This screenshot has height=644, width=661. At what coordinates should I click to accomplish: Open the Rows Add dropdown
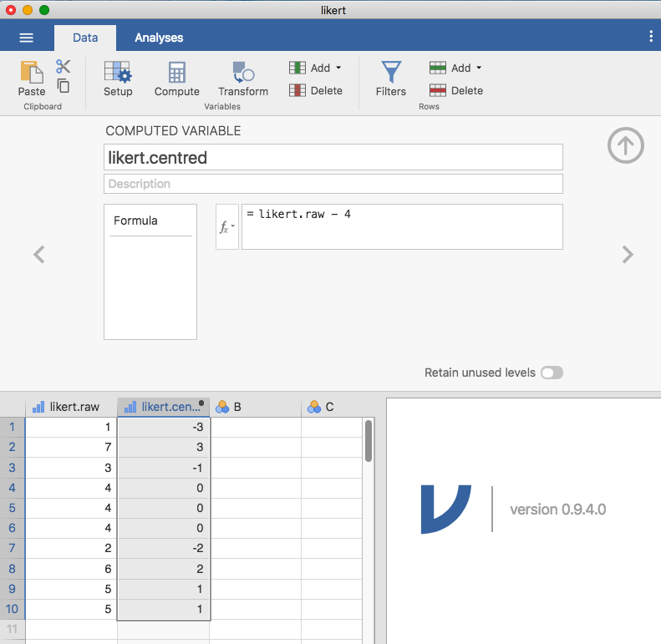coord(455,68)
